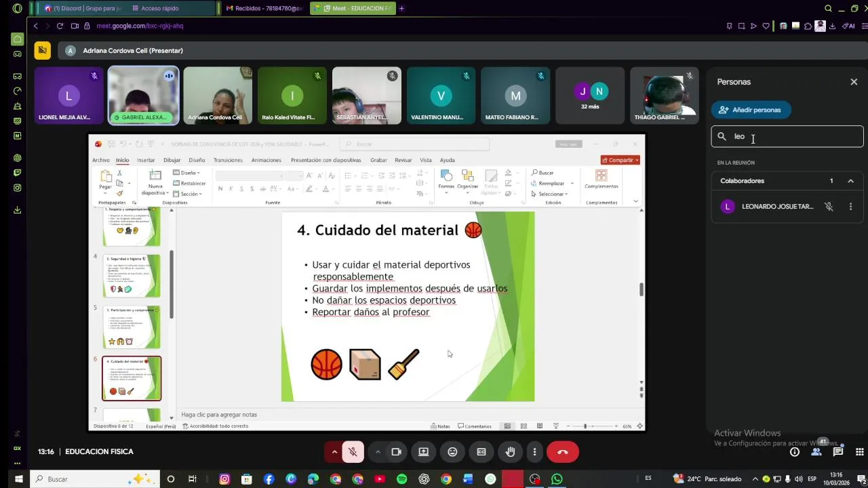Click 'Haga clic para agregar notas' notes area

click(x=219, y=414)
